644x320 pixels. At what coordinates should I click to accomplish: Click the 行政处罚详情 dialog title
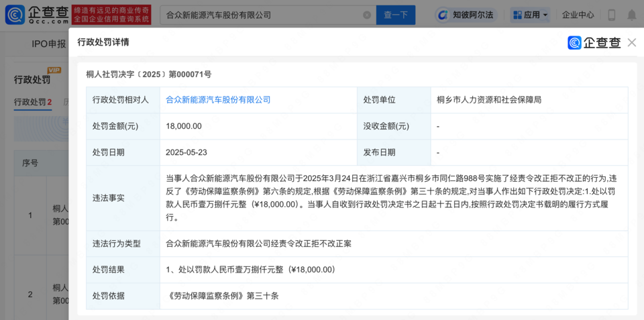pyautogui.click(x=103, y=42)
